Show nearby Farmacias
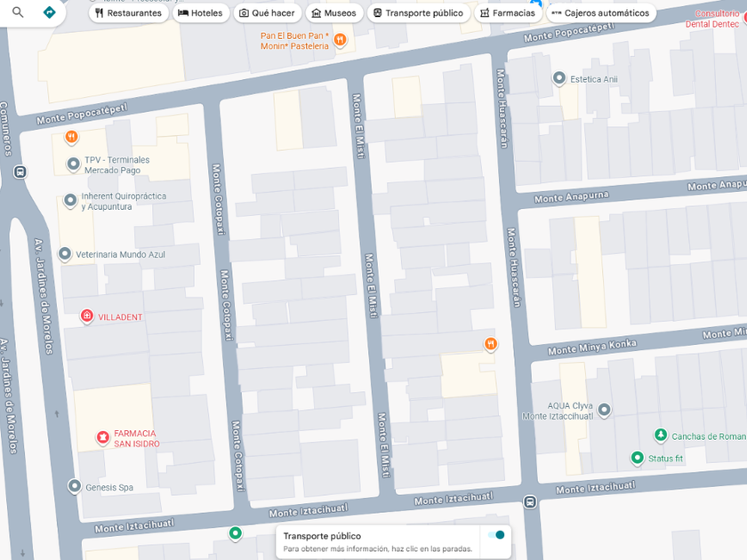This screenshot has width=747, height=560. tap(507, 13)
